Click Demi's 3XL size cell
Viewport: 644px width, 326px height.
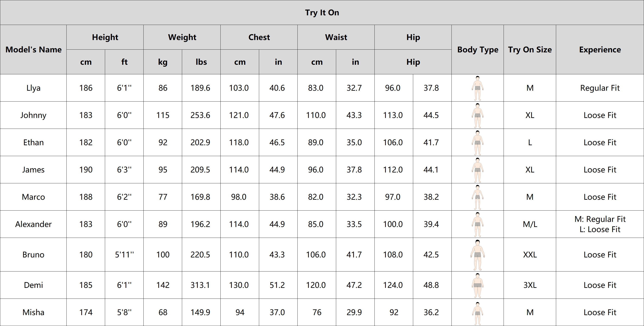point(530,285)
